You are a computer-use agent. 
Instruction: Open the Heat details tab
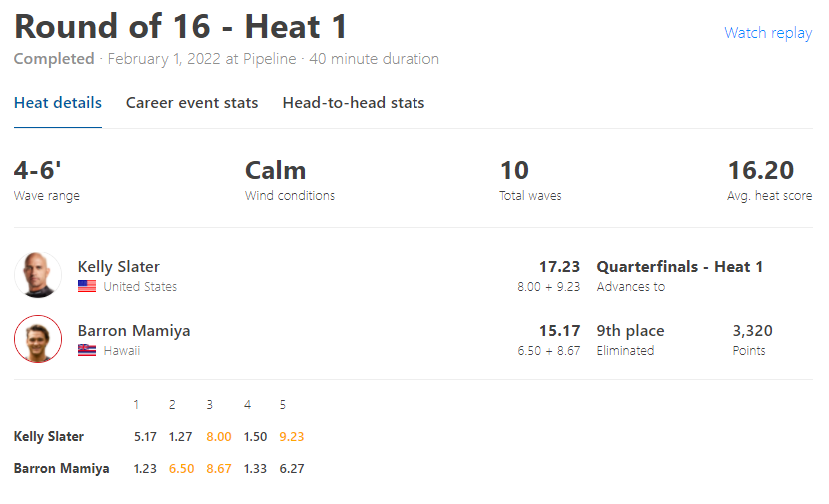pos(58,103)
